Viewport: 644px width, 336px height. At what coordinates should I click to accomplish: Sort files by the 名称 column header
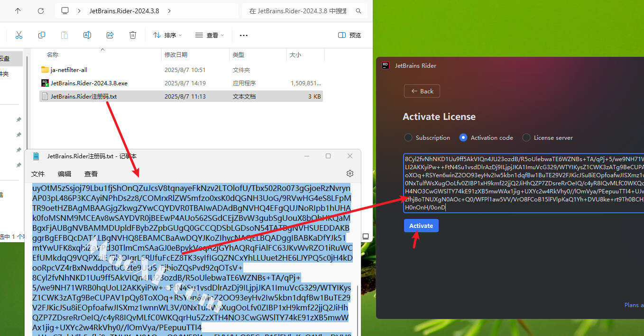[53, 55]
